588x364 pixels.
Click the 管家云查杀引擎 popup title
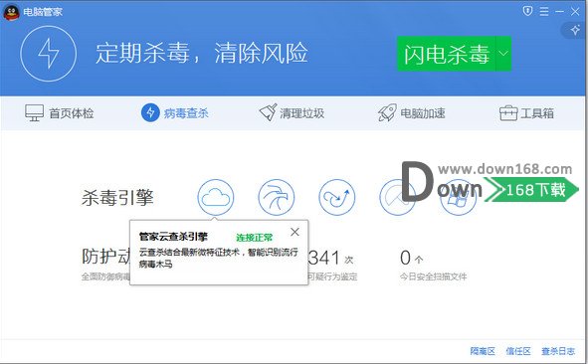pyautogui.click(x=173, y=237)
